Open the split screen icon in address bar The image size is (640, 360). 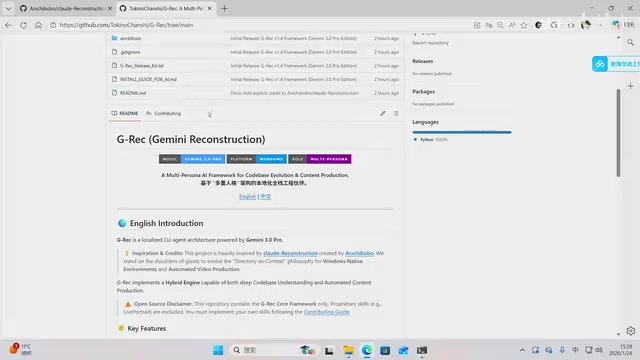[477, 25]
